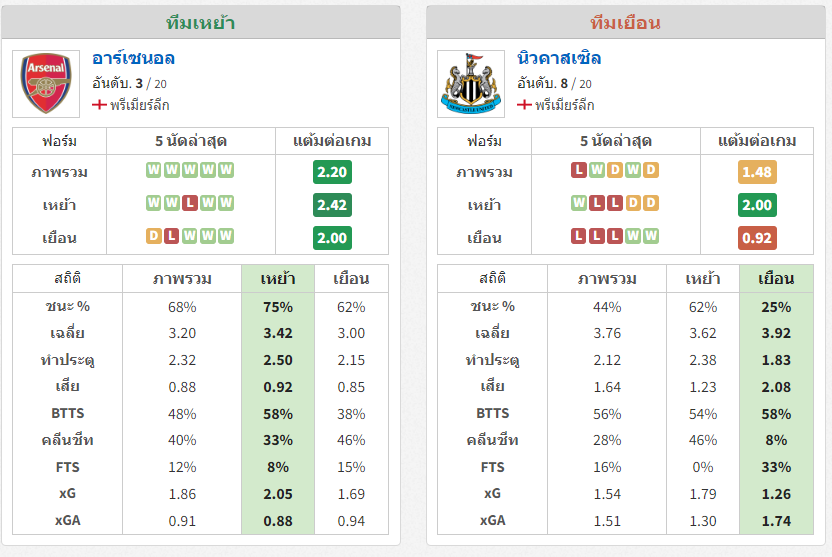Click the ทีมเยือน away team panel header
832x557 pixels.
pos(626,22)
